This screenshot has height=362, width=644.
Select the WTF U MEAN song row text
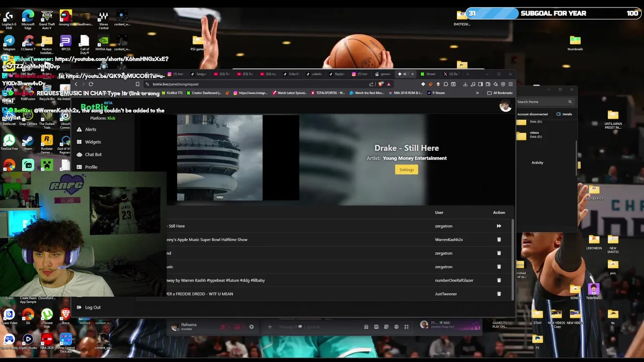200,294
